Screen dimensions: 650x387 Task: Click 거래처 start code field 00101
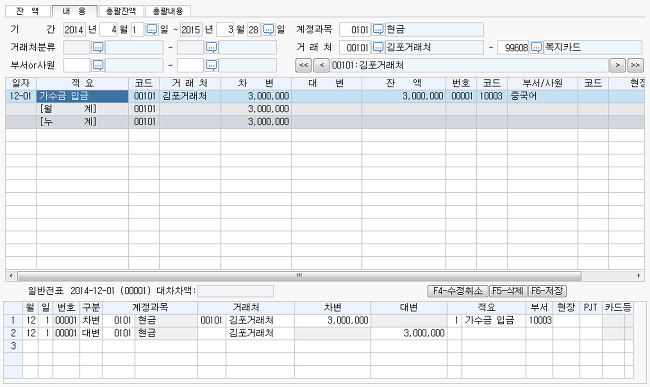point(355,47)
